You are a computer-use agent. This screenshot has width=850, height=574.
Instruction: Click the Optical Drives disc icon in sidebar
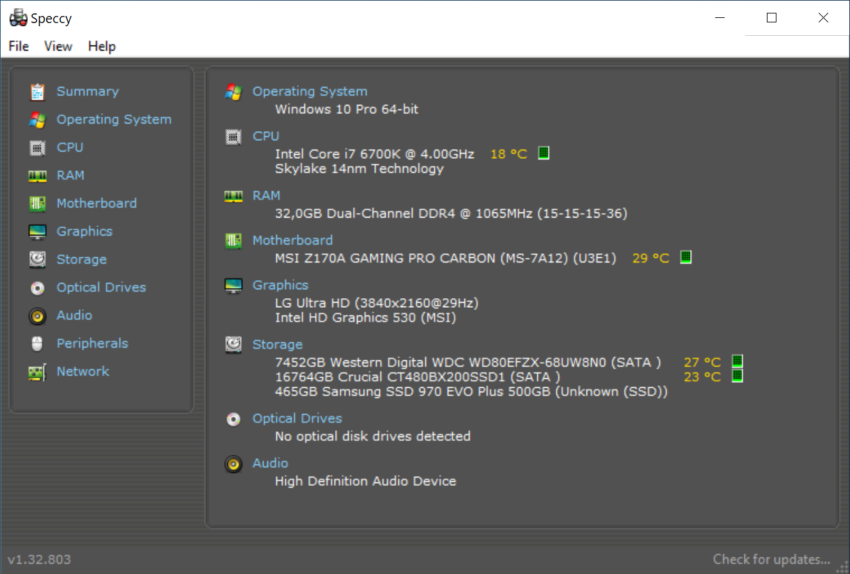(x=38, y=288)
